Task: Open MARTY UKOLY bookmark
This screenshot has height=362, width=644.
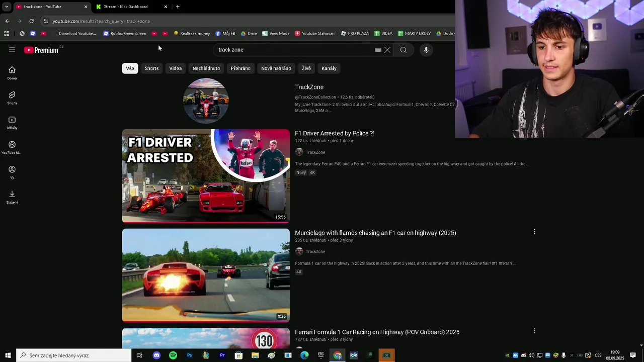Action: (x=414, y=33)
